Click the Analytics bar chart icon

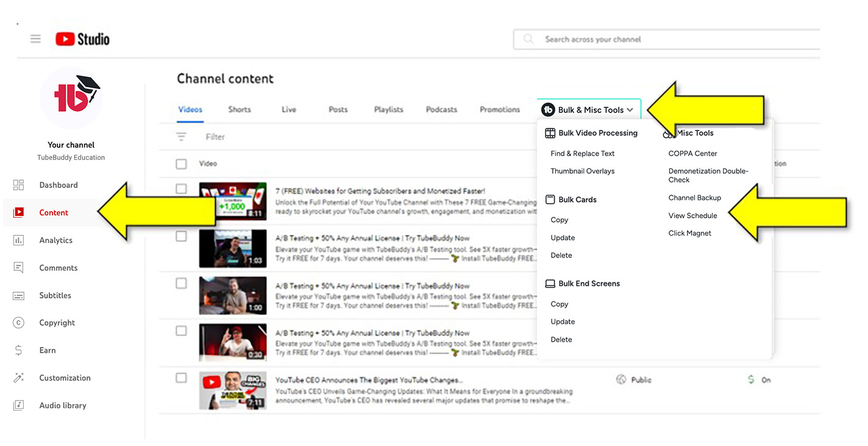18,240
